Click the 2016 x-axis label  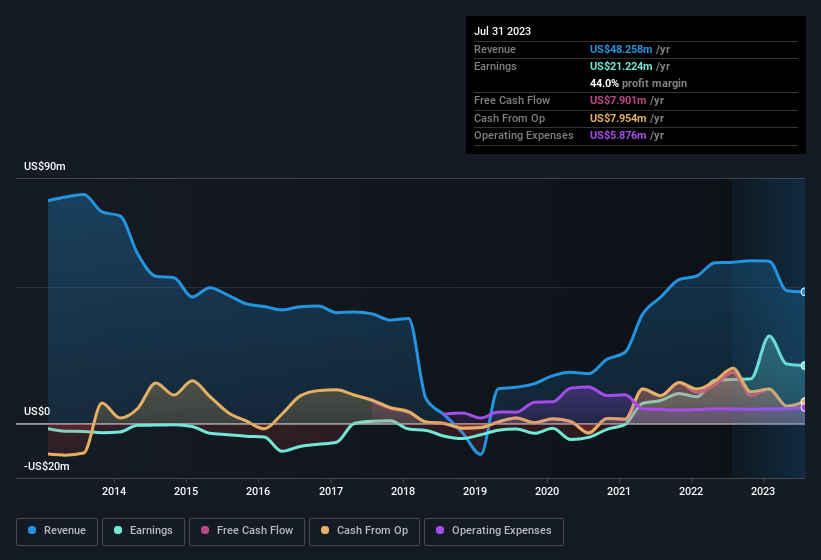tap(258, 491)
